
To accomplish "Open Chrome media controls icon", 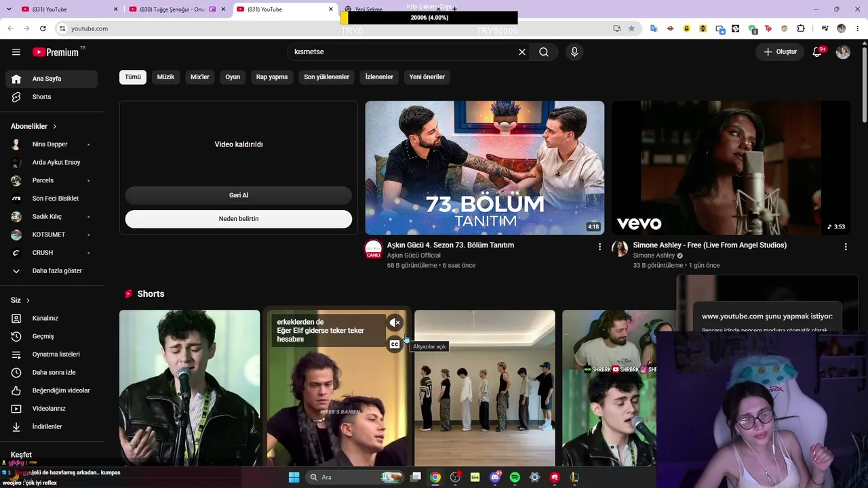I will [x=825, y=28].
